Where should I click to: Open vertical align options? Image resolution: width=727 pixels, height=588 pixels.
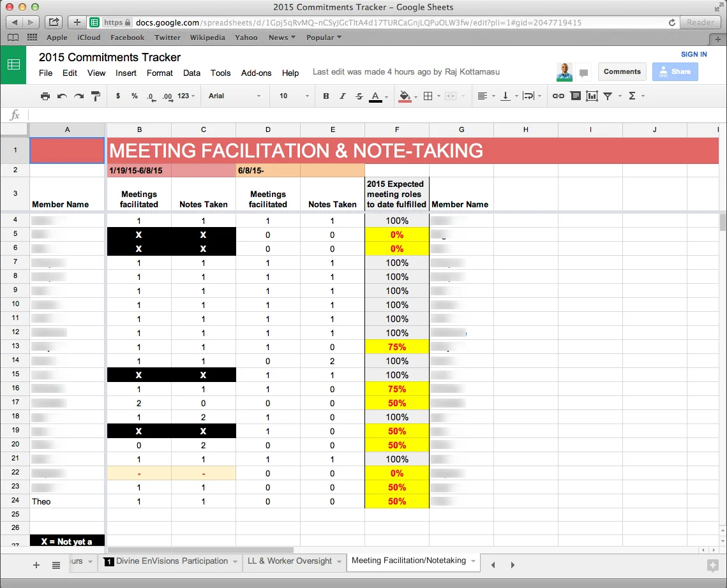click(x=506, y=96)
